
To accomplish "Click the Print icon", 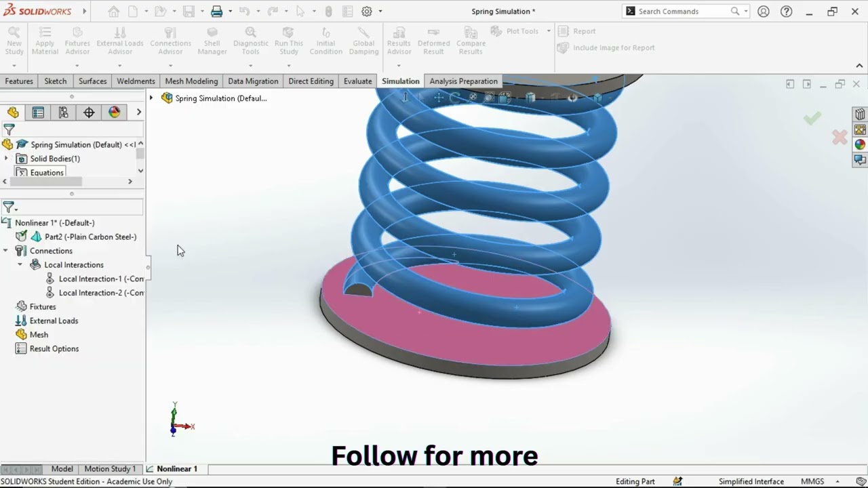I will [x=216, y=12].
